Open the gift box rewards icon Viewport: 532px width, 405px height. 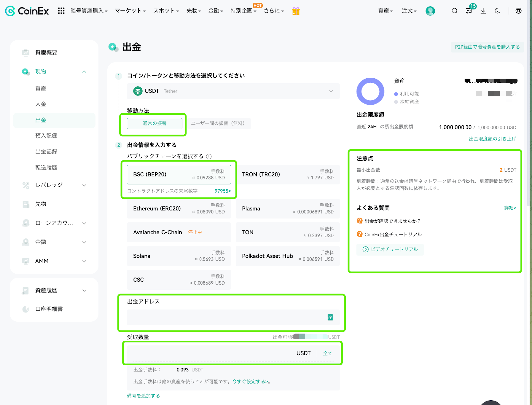tap(296, 11)
